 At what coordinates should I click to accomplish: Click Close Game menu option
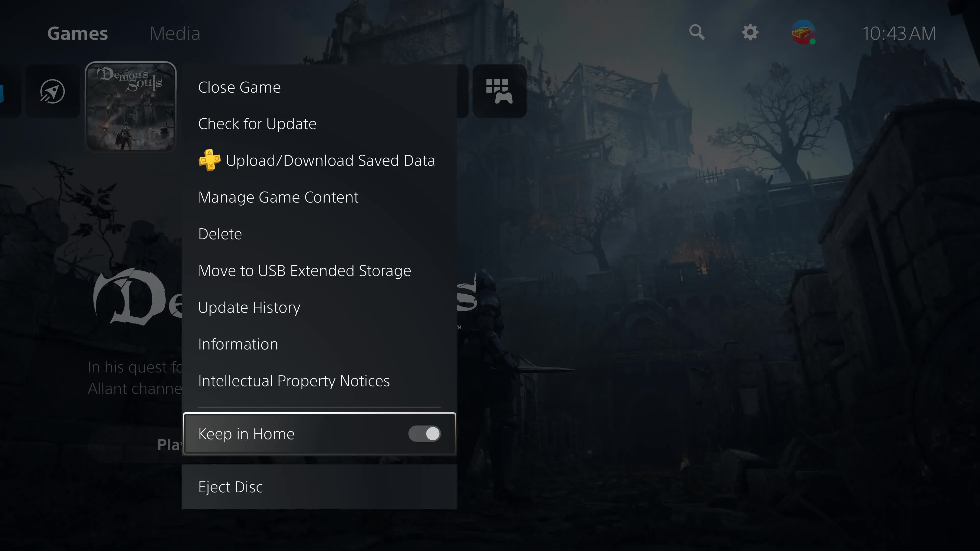coord(240,86)
